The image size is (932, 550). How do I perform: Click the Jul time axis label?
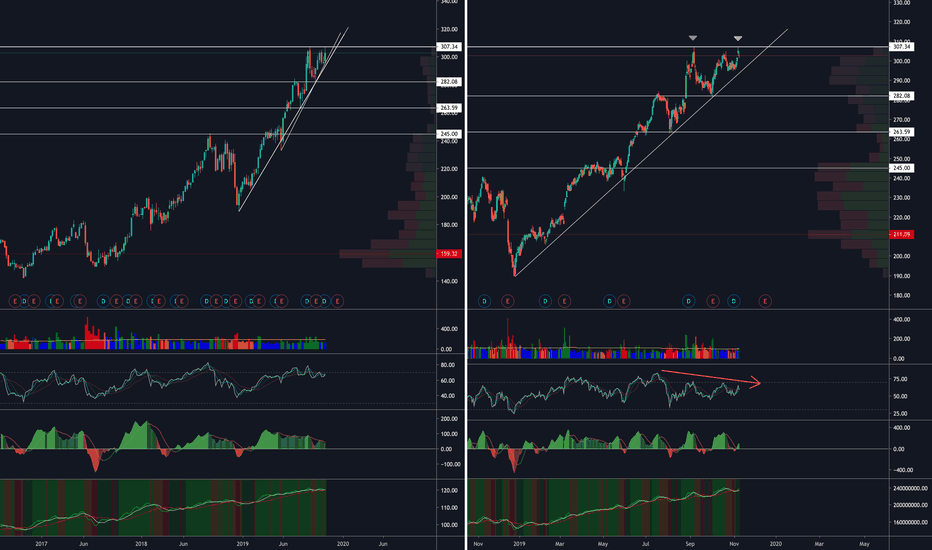[646, 543]
